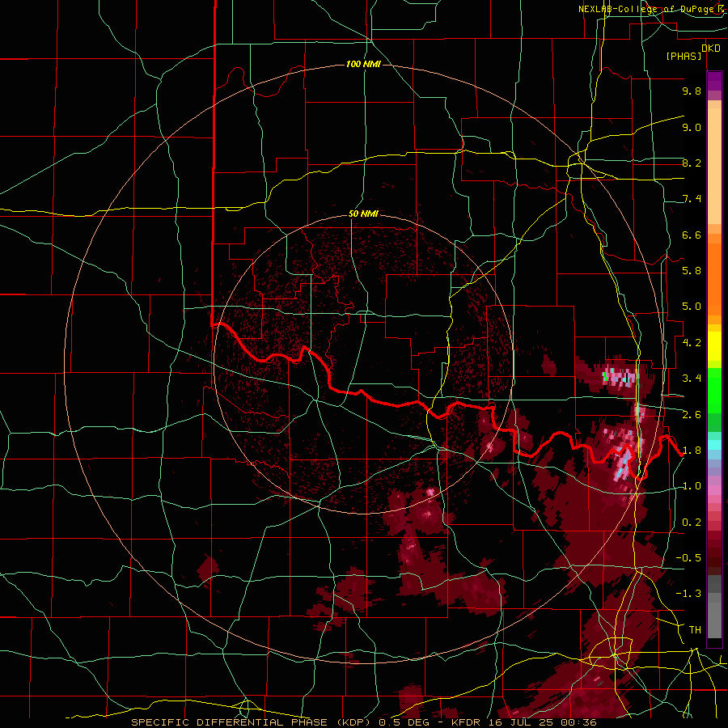
Task: Click the DKD legend heading
Action: pyautogui.click(x=710, y=48)
